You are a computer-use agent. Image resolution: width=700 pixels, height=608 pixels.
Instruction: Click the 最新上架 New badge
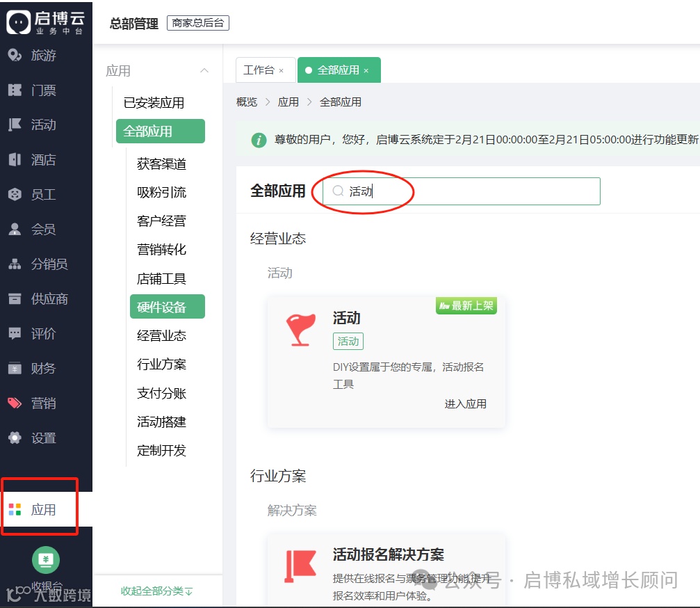[x=466, y=305]
